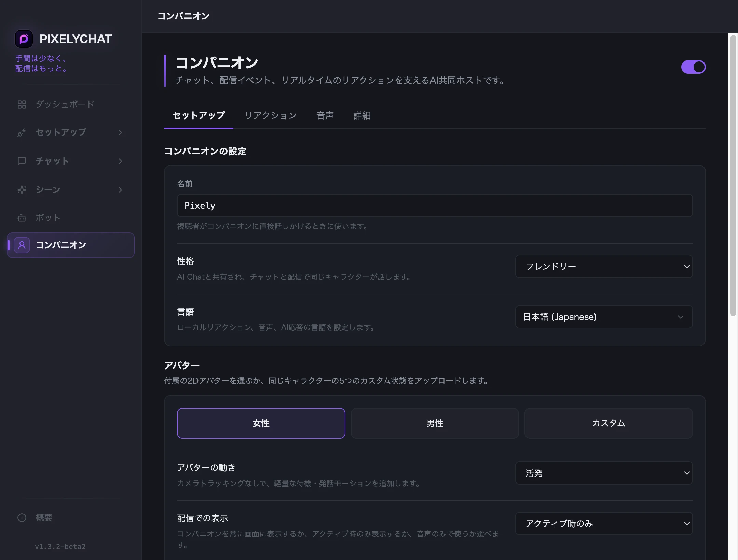Click the コンパニオンを常に画面に表示 help text

click(338, 539)
